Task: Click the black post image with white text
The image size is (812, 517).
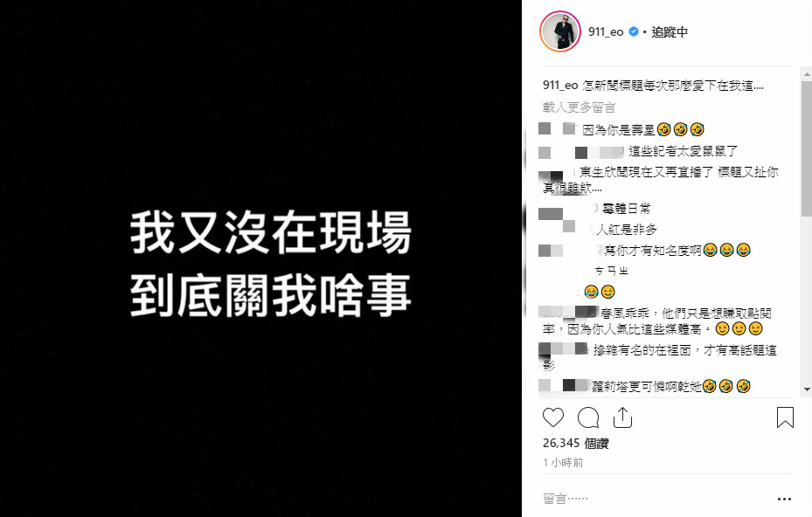Action: click(261, 258)
